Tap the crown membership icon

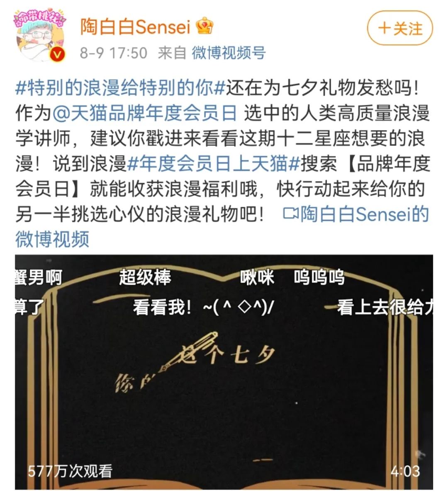[x=205, y=26]
